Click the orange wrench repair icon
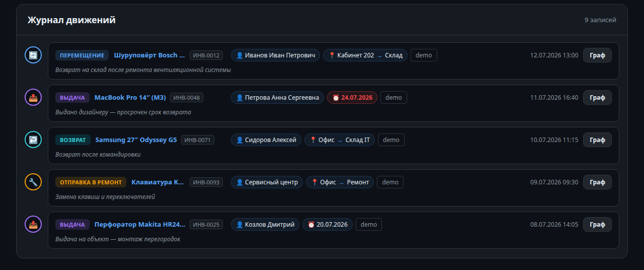Screen dimensions: 644x270 (x=33, y=182)
